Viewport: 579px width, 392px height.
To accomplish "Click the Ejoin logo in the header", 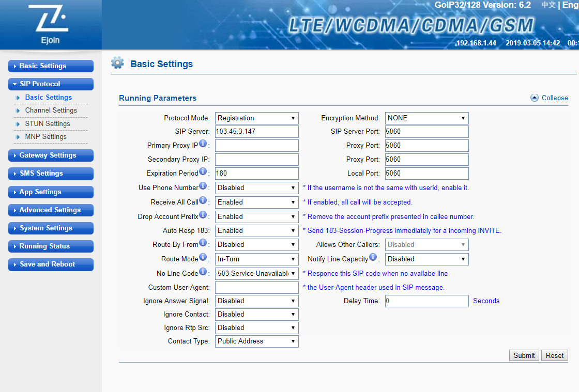I will tap(50, 24).
